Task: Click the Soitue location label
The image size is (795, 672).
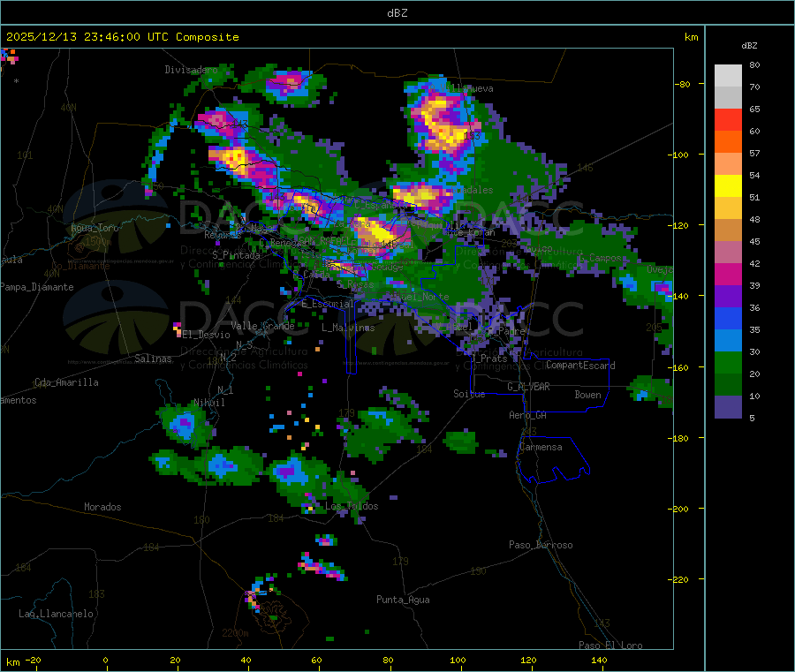Action: click(469, 394)
